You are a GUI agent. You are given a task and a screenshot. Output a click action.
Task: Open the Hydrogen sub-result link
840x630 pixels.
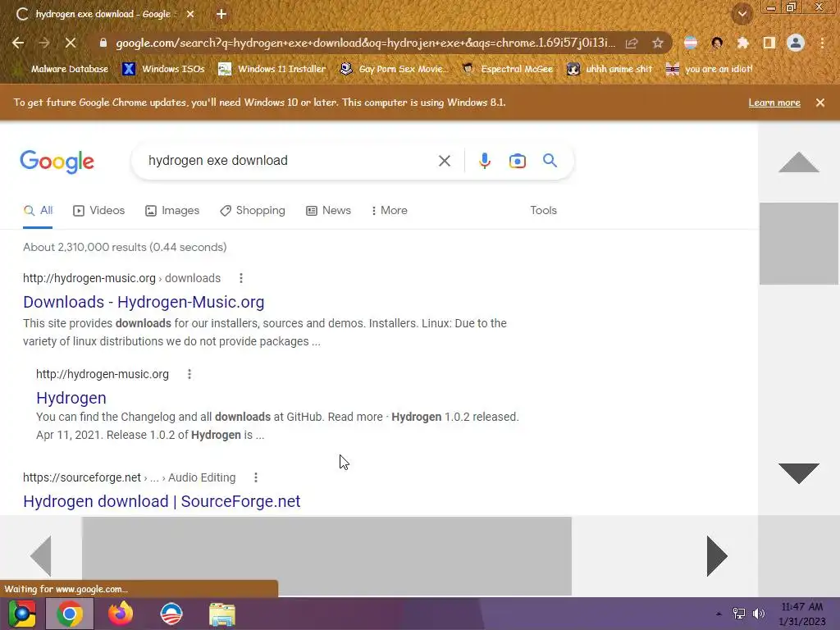pos(71,398)
